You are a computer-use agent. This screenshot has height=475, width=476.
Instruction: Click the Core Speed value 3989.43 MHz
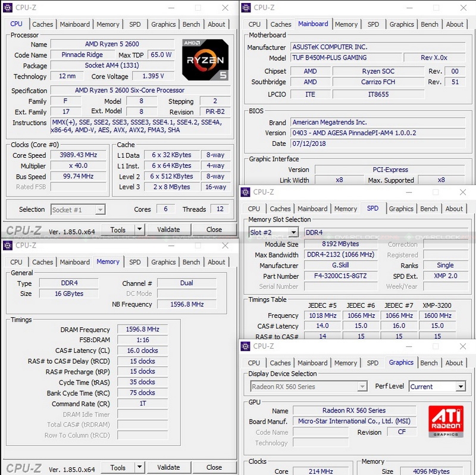coord(79,155)
